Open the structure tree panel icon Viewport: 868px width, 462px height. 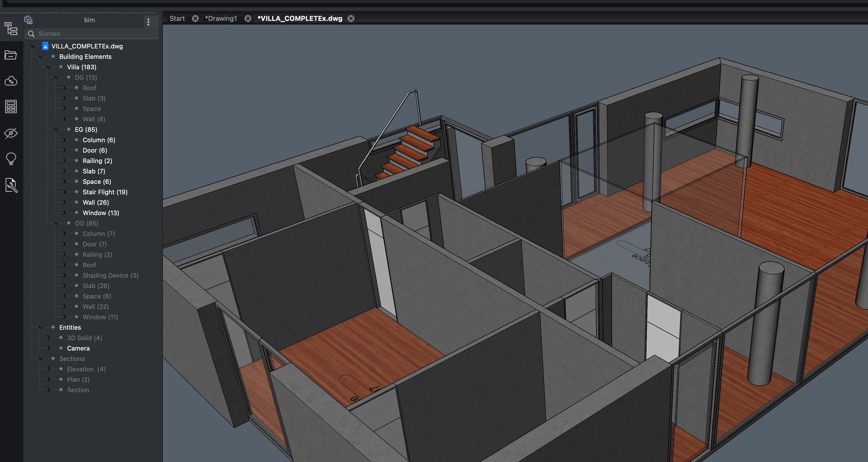(x=11, y=29)
